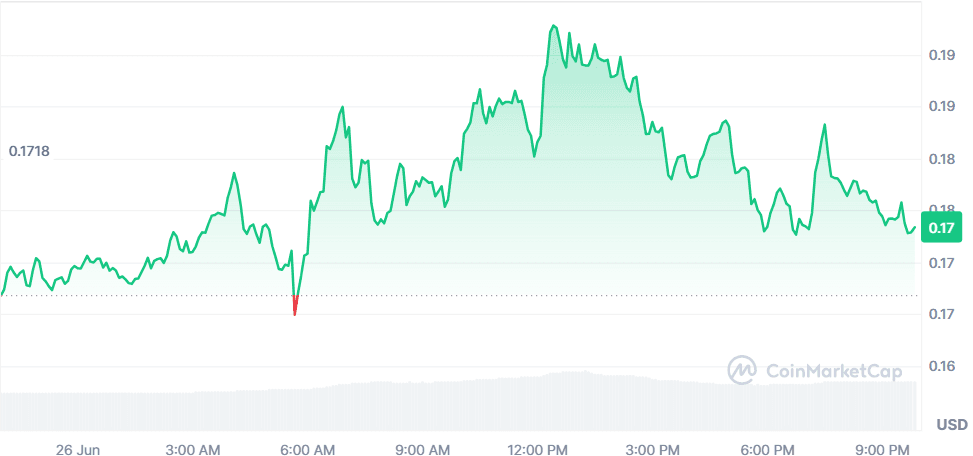
Task: Click the price spike between 6 PM and 9 PM
Action: click(825, 125)
